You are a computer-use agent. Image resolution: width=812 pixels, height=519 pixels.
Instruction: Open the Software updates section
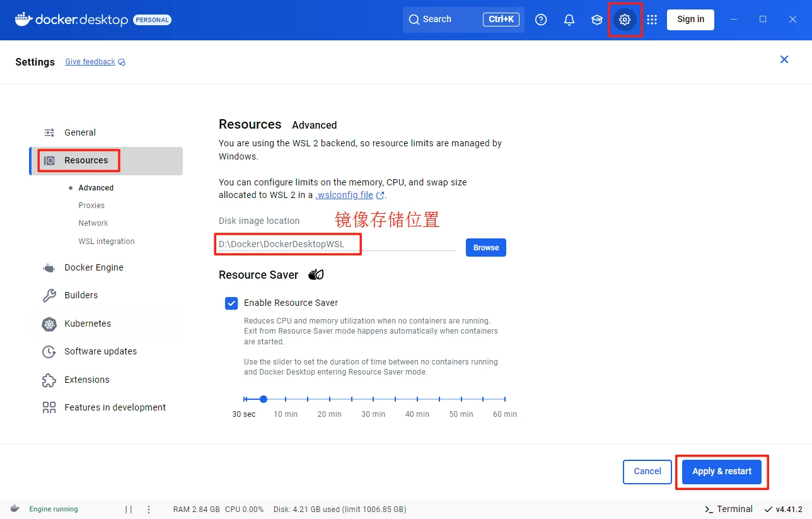coord(106,351)
